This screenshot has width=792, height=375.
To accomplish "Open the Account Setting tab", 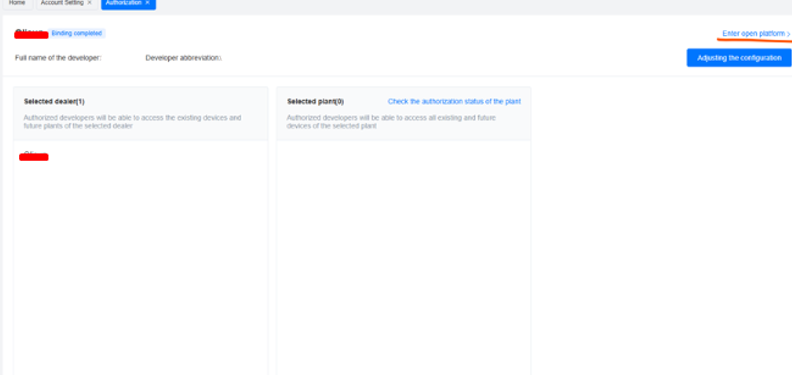I will point(62,3).
